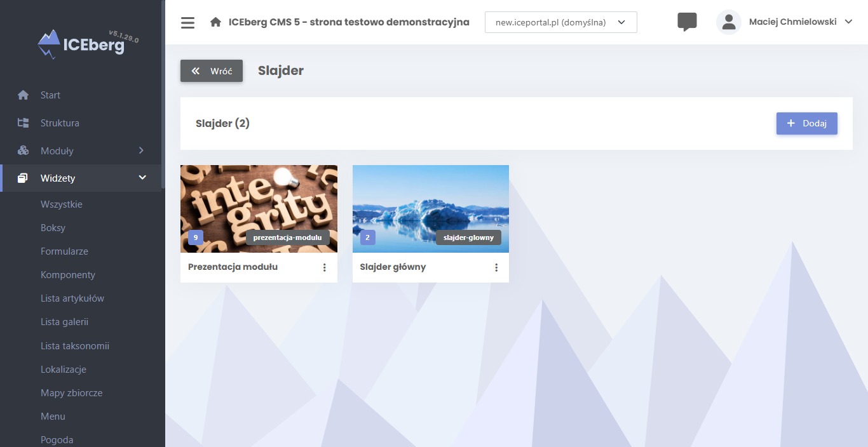The image size is (868, 447).
Task: Click the user avatar icon
Action: coord(729,22)
